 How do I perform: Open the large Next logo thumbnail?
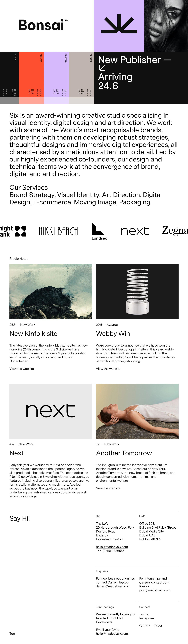(x=51, y=411)
